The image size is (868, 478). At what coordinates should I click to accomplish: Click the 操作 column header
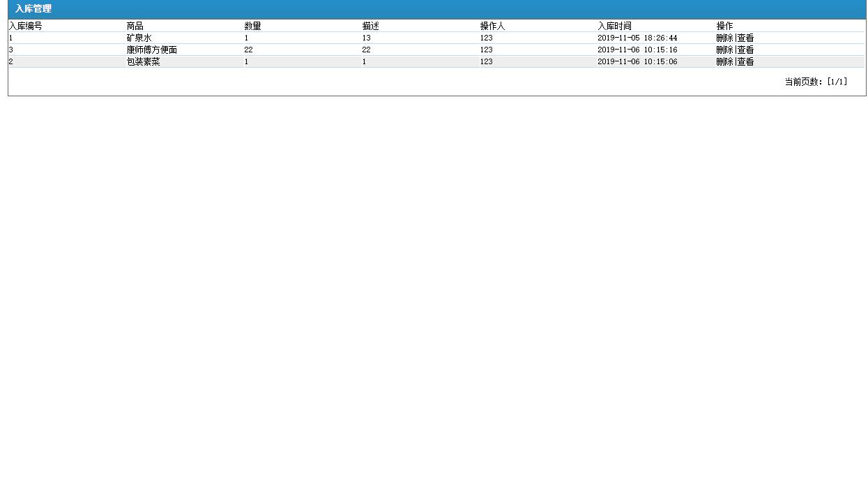(x=725, y=26)
